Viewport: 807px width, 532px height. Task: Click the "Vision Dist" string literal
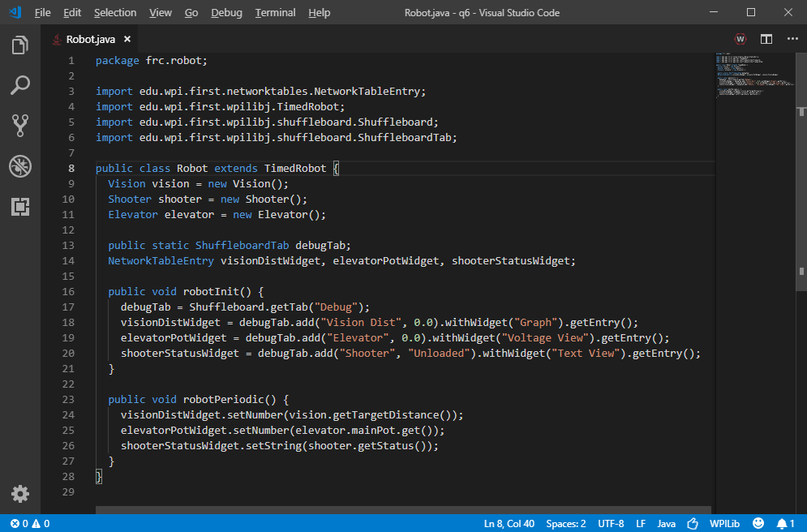361,323
